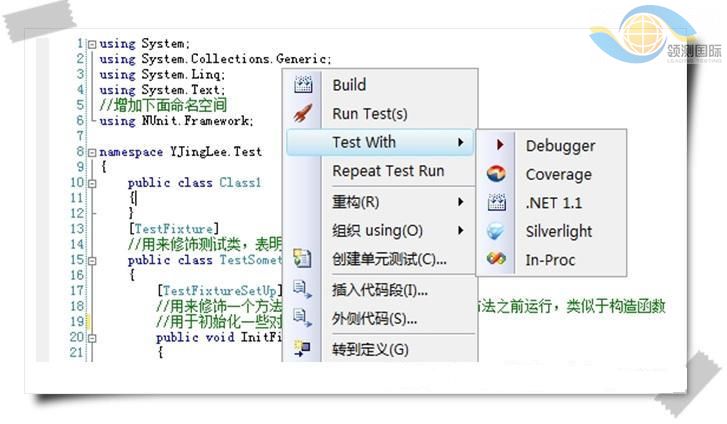The image size is (727, 424).
Task: Click the In-Proc icon
Action: pyautogui.click(x=497, y=259)
